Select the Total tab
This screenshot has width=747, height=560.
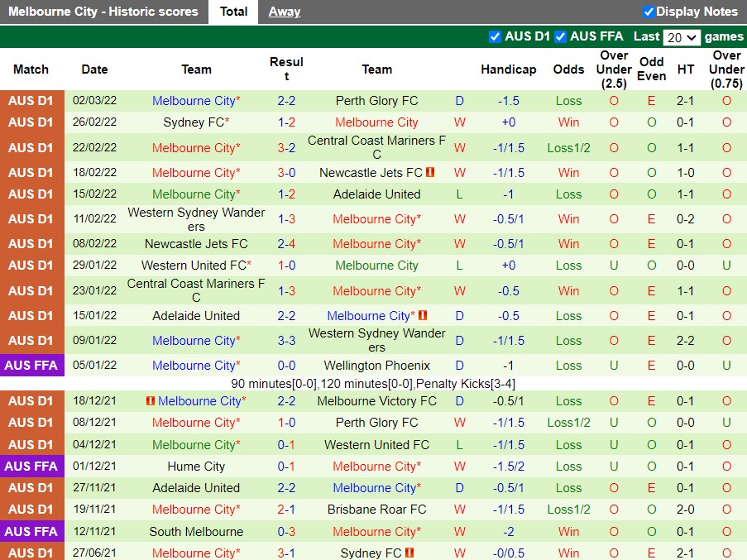point(232,12)
